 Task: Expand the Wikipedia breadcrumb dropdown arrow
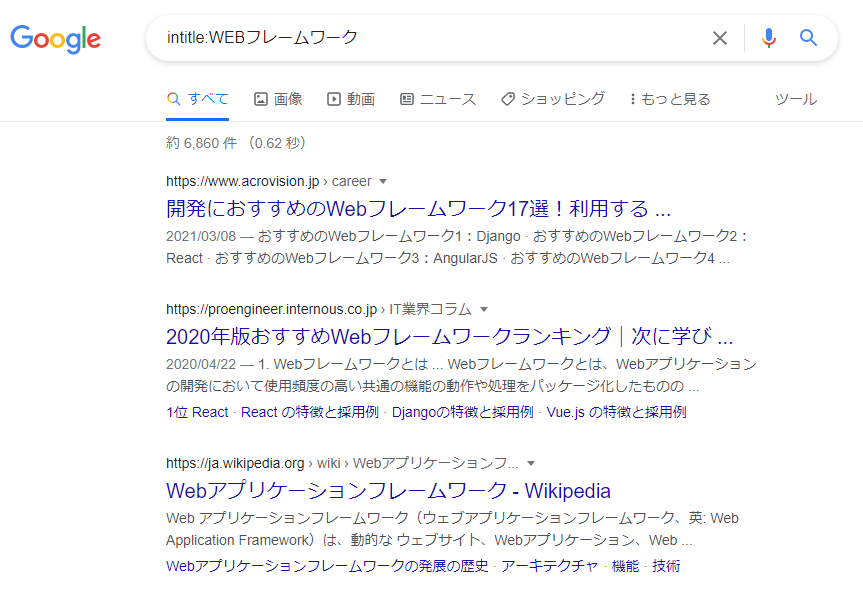click(531, 463)
